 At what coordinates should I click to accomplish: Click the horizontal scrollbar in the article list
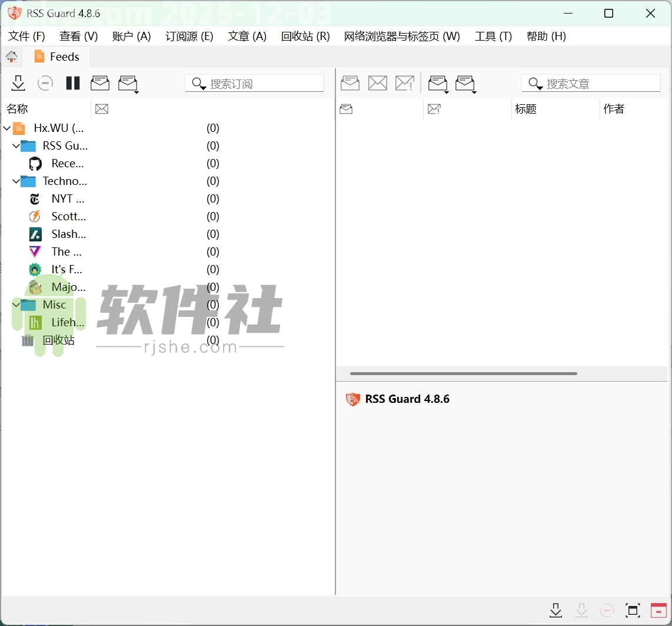pos(464,373)
